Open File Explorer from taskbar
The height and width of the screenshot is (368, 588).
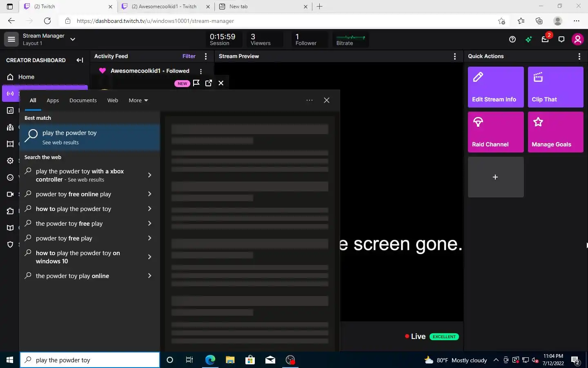230,360
